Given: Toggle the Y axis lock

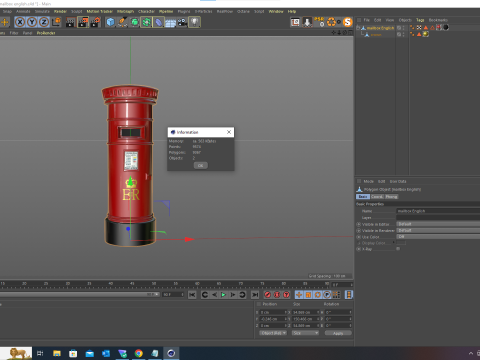Looking at the screenshot, I should (x=32, y=22).
